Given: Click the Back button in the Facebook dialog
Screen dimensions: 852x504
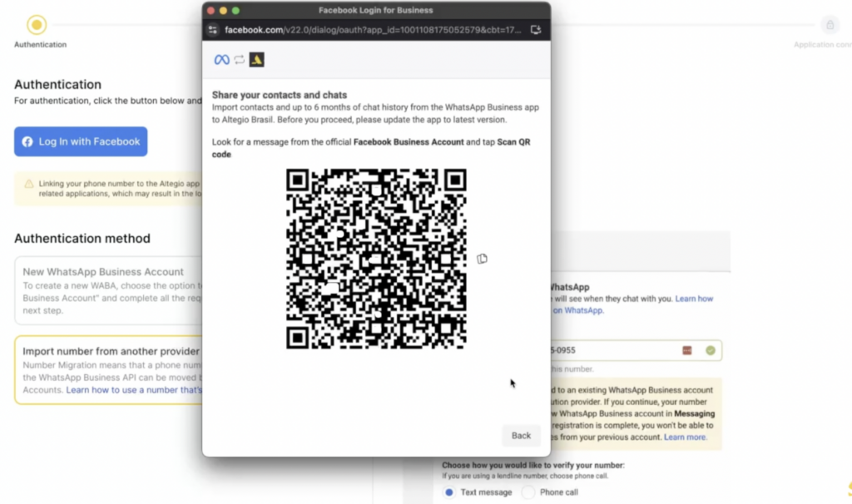Looking at the screenshot, I should 521,436.
